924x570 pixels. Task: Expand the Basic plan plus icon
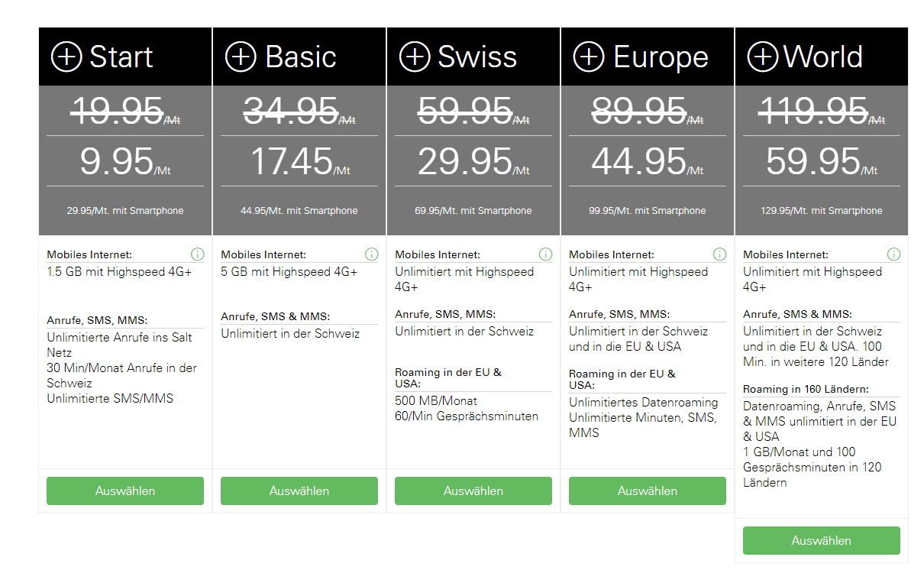tap(241, 57)
